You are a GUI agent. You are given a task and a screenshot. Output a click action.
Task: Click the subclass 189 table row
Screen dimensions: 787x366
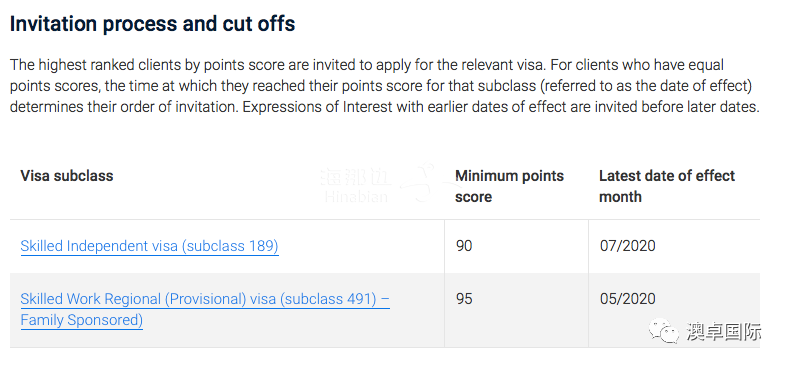(385, 247)
